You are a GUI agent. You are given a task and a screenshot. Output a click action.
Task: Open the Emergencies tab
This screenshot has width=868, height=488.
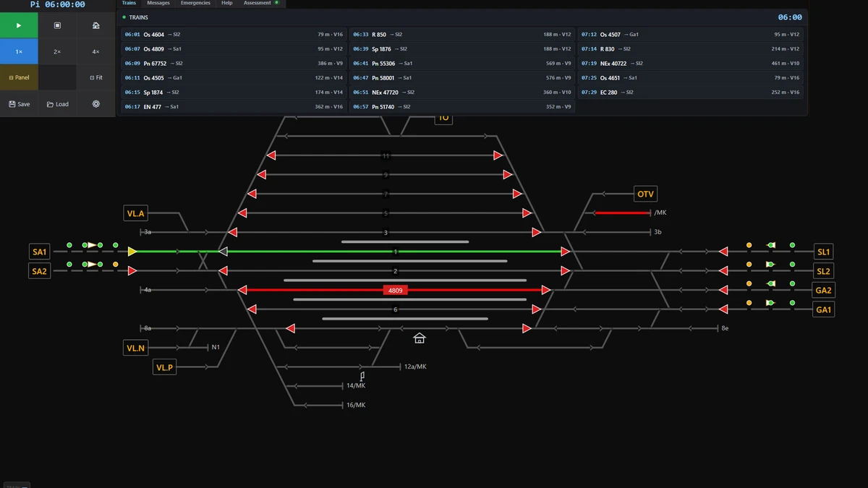[195, 4]
